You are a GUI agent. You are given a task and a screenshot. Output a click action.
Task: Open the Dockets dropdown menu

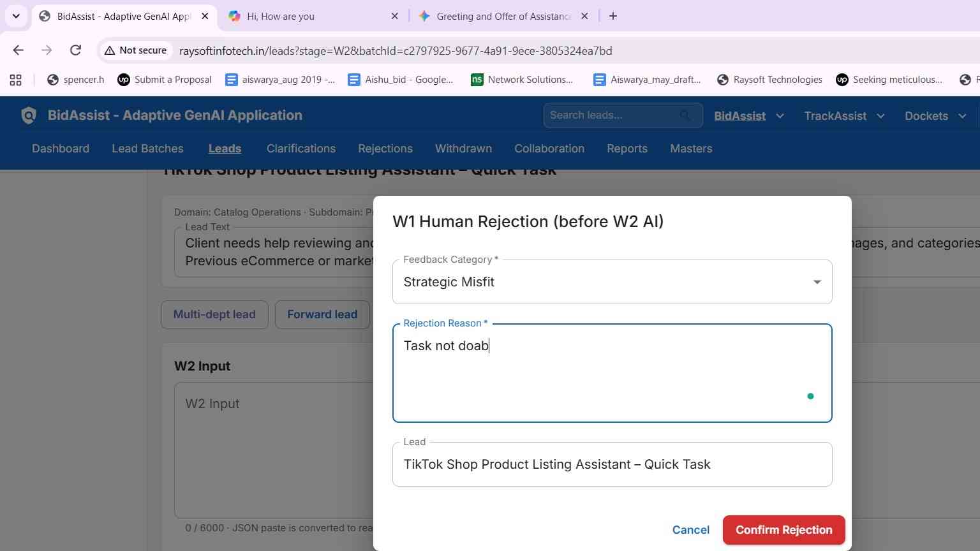coord(935,116)
